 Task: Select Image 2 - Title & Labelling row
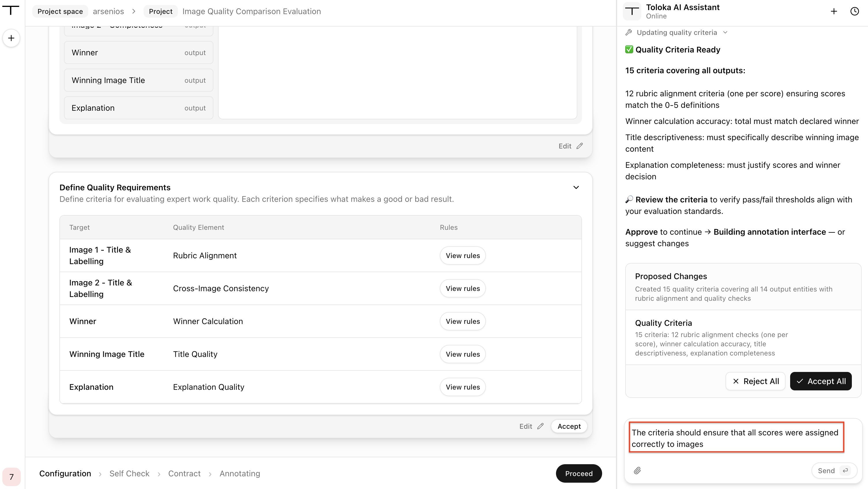[x=320, y=289]
